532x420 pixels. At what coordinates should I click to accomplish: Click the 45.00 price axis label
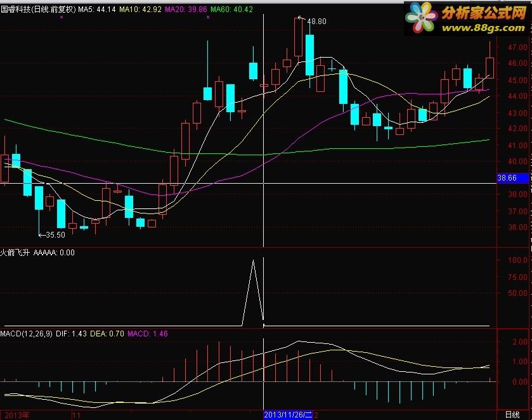[x=518, y=80]
